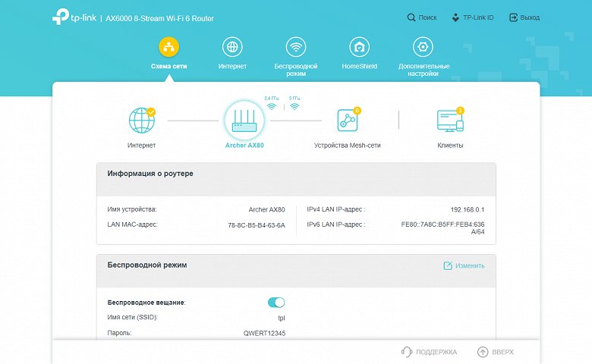The width and height of the screenshot is (592, 364).
Task: Switch to Дополнительные настройки tab label
Action: click(424, 70)
